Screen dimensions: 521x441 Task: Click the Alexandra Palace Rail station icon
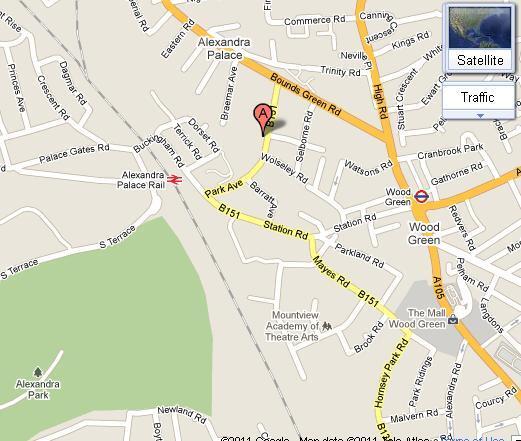pyautogui.click(x=174, y=180)
